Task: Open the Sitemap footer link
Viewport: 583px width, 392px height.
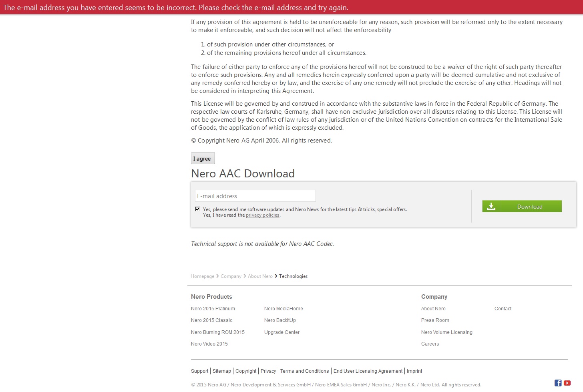Action: coord(222,371)
